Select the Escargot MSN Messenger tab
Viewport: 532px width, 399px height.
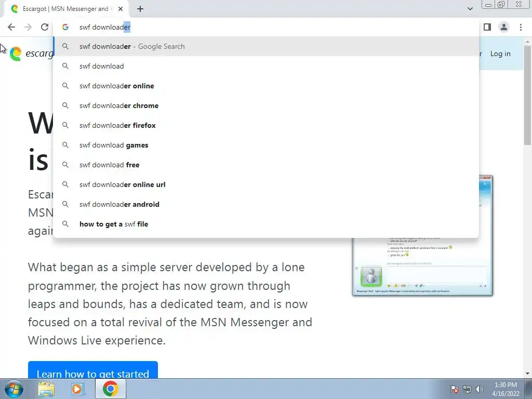coord(66,9)
